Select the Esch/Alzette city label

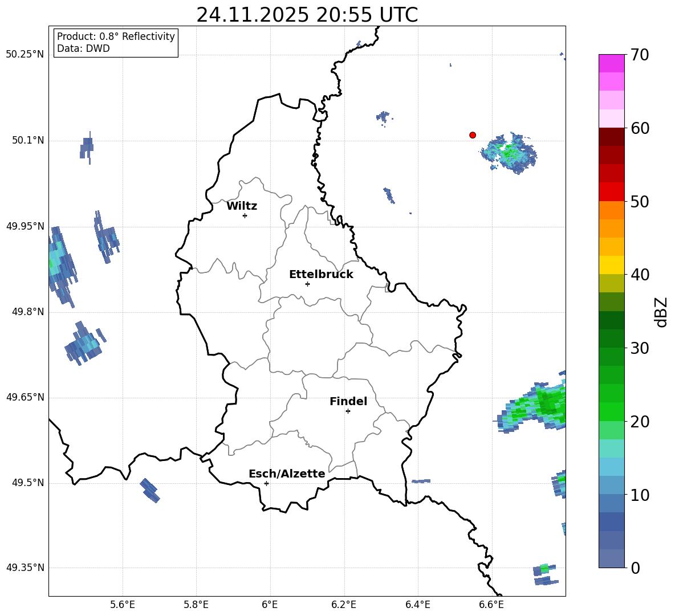tap(287, 474)
